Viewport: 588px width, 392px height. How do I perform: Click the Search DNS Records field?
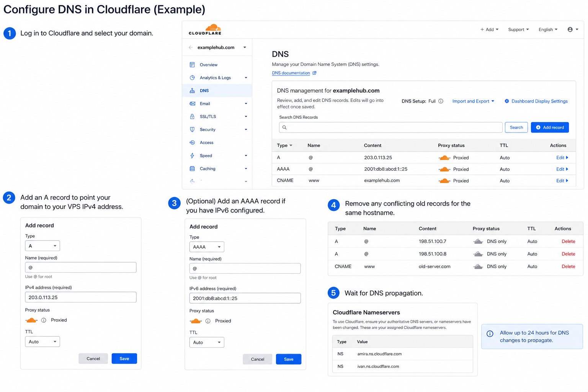point(390,127)
